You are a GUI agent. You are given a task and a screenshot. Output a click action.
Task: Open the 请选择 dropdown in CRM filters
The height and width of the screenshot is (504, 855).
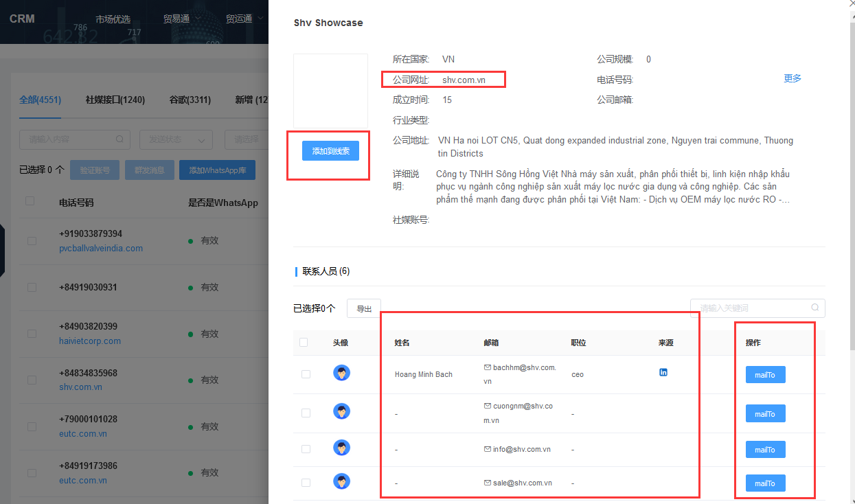[x=246, y=139]
